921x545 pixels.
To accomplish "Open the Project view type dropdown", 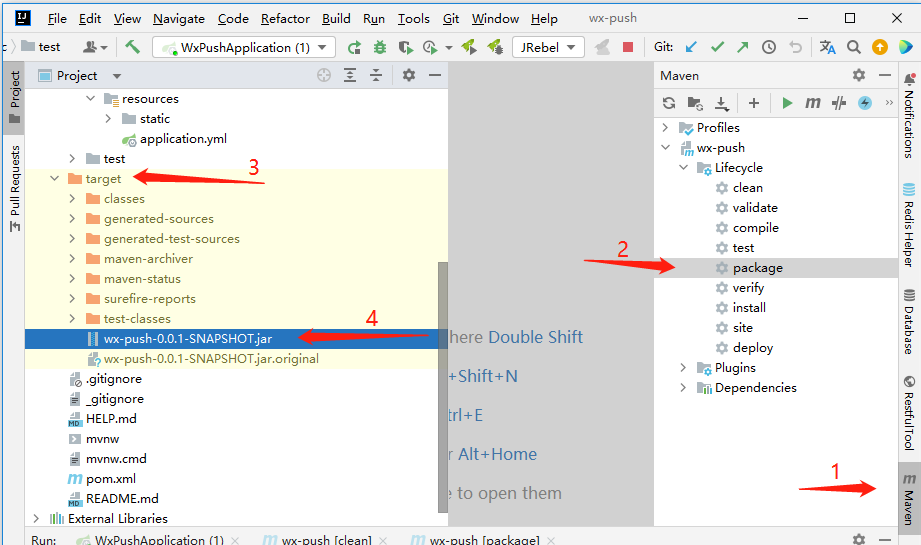I will click(117, 76).
